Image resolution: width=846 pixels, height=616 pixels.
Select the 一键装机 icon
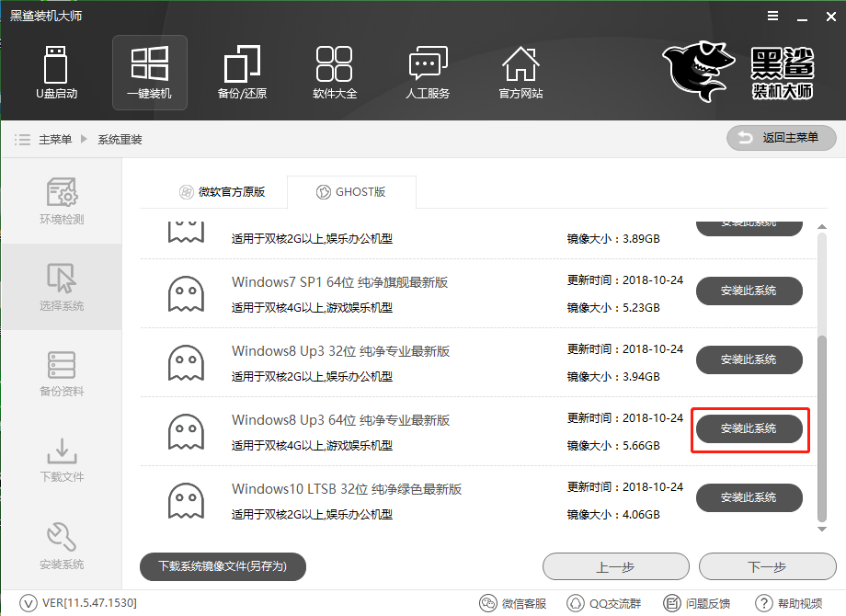click(x=149, y=72)
